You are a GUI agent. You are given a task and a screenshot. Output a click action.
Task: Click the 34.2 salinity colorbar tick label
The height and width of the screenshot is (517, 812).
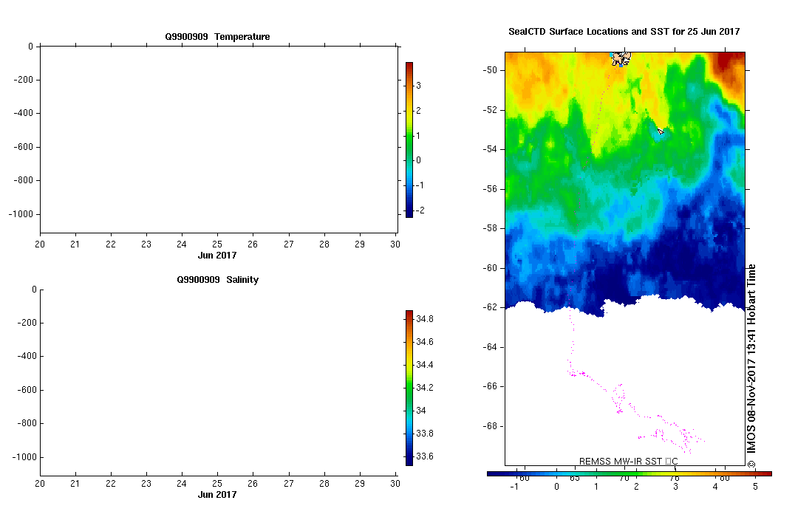coord(425,388)
